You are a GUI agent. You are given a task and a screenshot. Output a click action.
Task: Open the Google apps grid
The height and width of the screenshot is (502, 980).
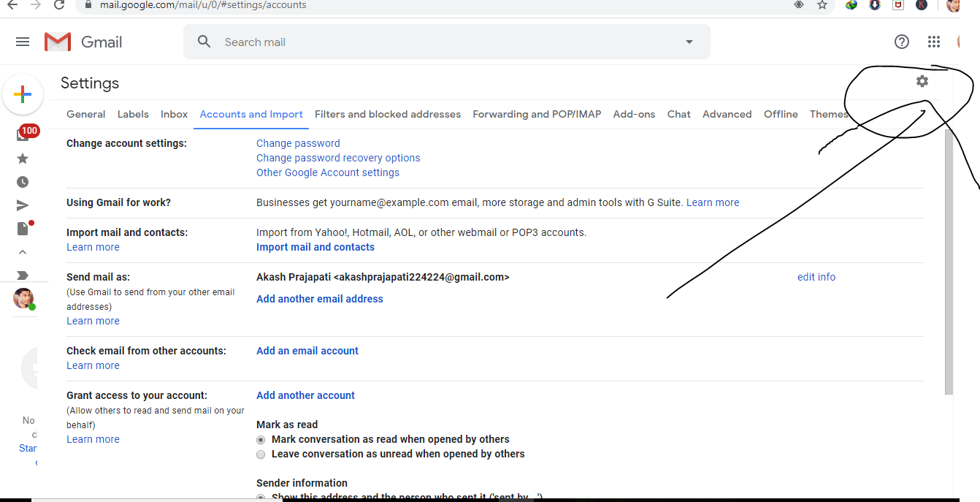click(x=934, y=42)
